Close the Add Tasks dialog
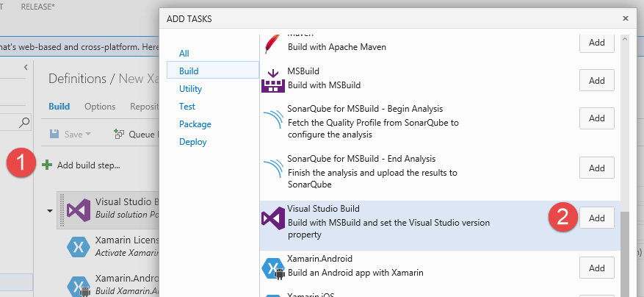 coord(626,18)
